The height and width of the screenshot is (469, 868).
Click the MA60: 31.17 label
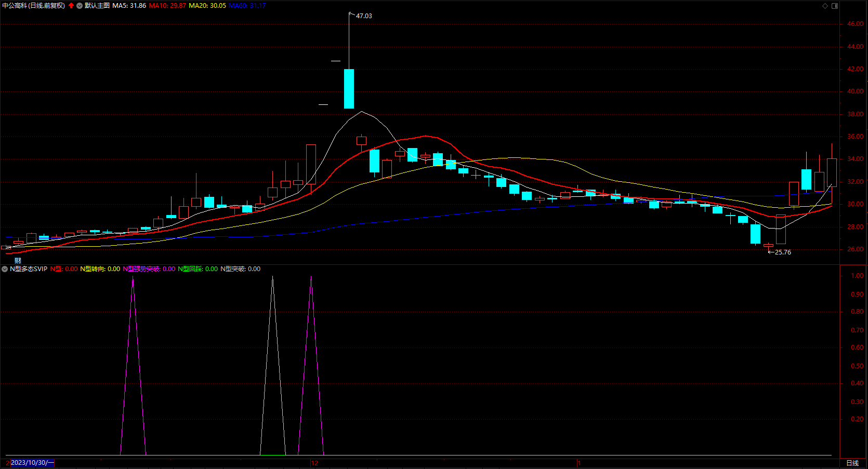tap(247, 6)
